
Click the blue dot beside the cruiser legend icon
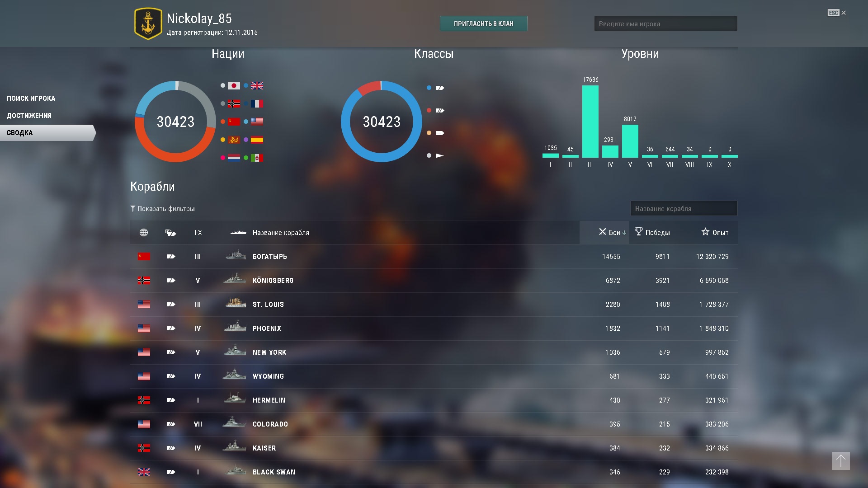(429, 88)
